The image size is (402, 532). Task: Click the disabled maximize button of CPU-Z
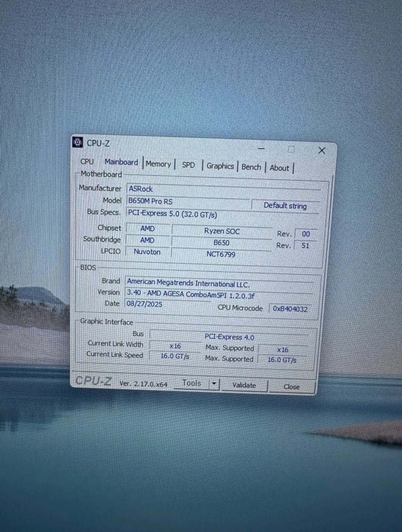(x=291, y=149)
